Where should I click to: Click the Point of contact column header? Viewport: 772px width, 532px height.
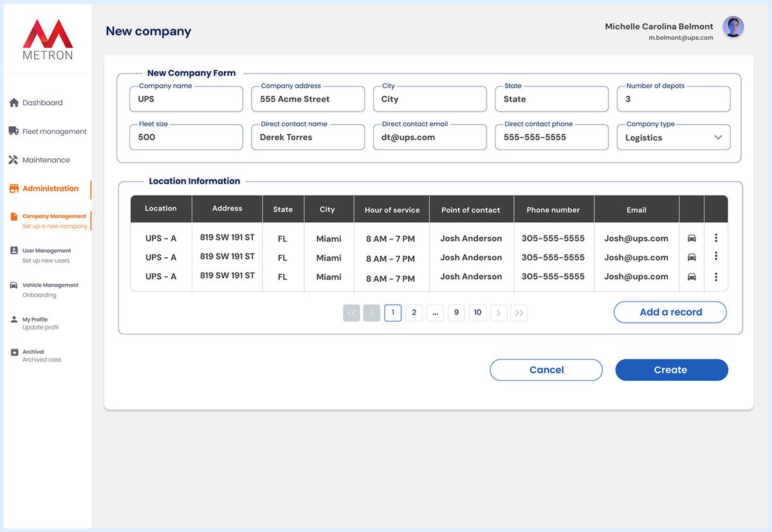(x=471, y=210)
